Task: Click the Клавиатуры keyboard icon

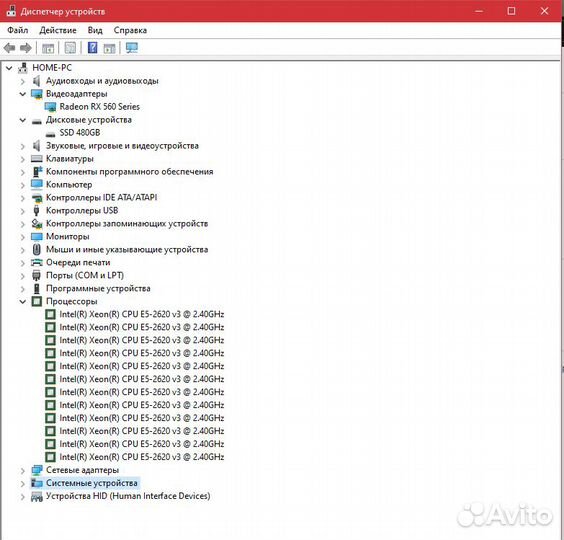Action: click(x=37, y=159)
